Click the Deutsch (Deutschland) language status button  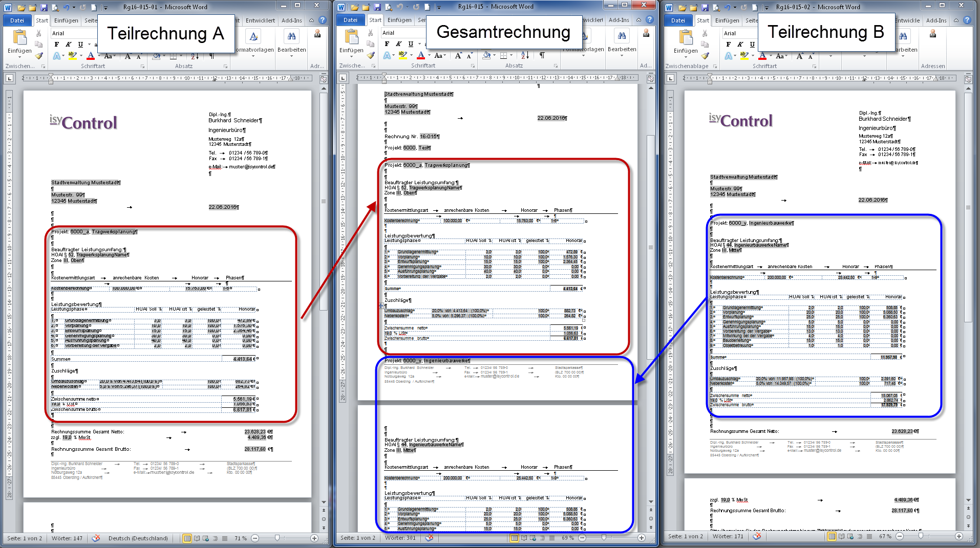(138, 538)
